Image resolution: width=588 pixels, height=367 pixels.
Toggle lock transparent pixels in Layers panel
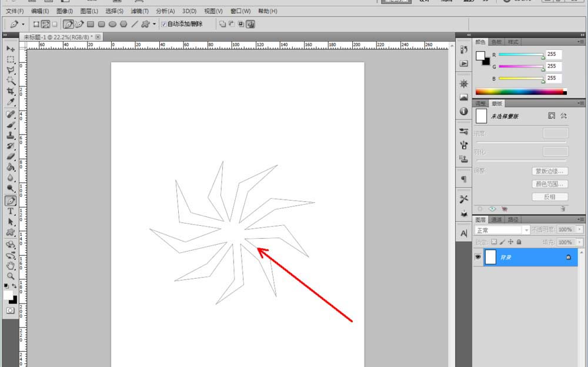point(494,242)
